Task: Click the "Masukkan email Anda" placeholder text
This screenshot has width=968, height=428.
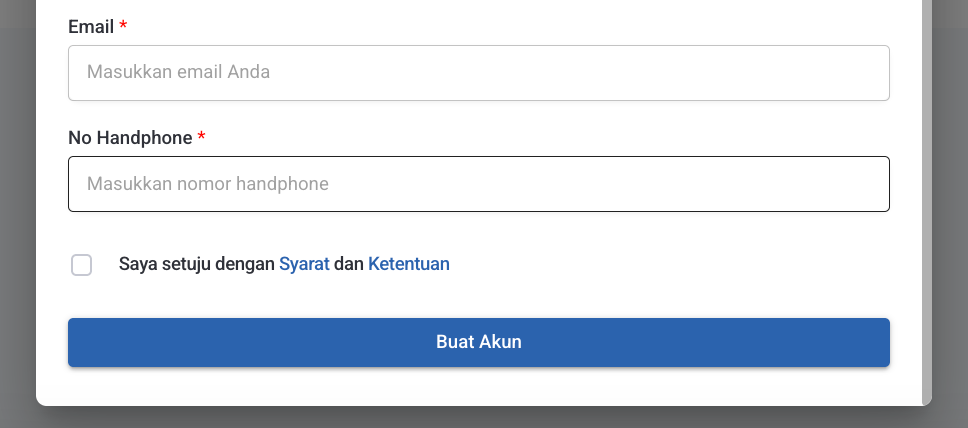Action: pyautogui.click(x=178, y=73)
